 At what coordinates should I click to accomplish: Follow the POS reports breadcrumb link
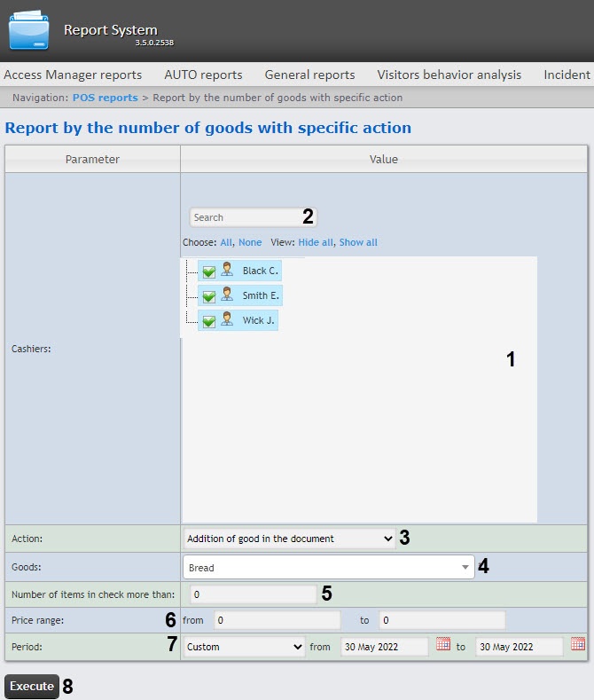pyautogui.click(x=105, y=98)
